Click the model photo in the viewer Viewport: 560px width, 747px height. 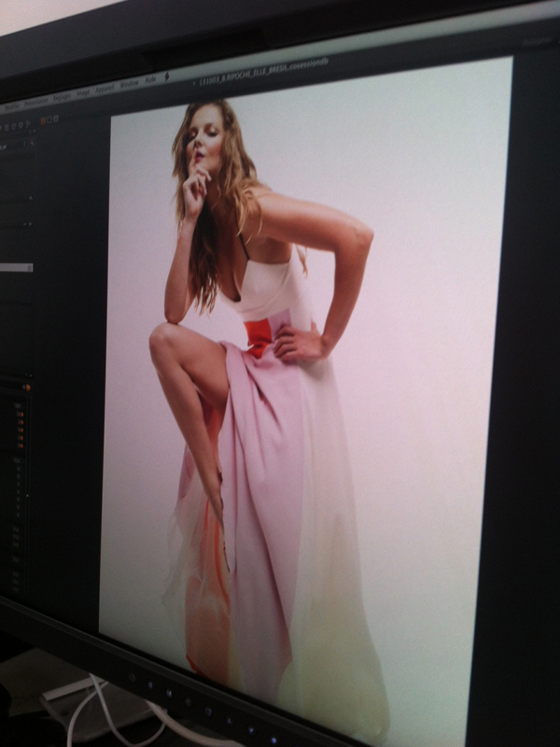coord(271,373)
